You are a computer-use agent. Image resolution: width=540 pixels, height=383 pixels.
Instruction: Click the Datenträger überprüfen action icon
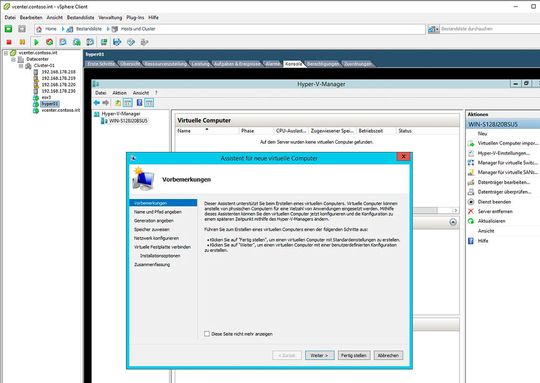[471, 192]
